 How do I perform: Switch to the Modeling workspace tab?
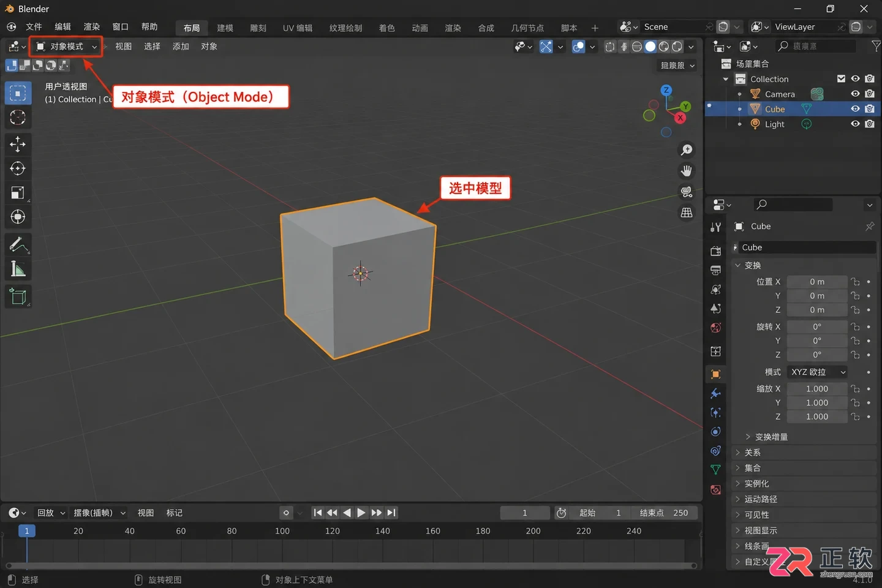tap(225, 28)
